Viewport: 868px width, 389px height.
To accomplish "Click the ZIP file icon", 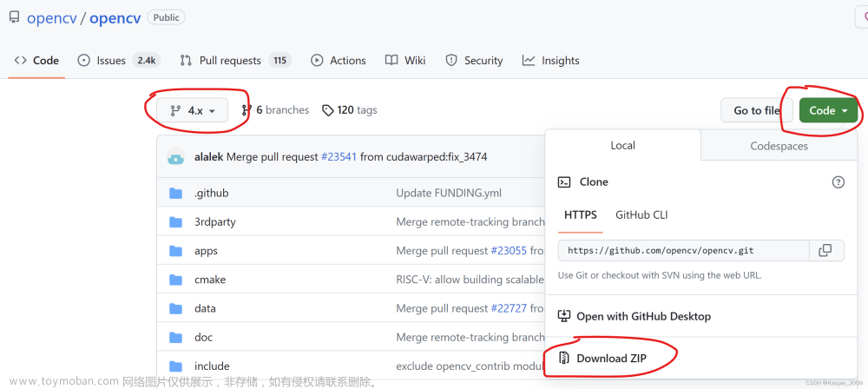I will [563, 358].
